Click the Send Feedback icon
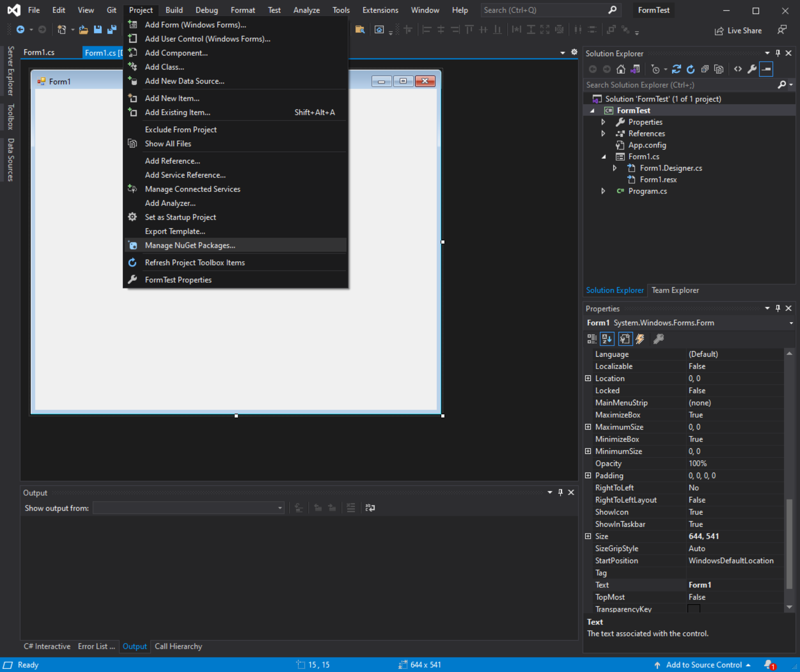Image resolution: width=800 pixels, height=672 pixels. click(782, 30)
